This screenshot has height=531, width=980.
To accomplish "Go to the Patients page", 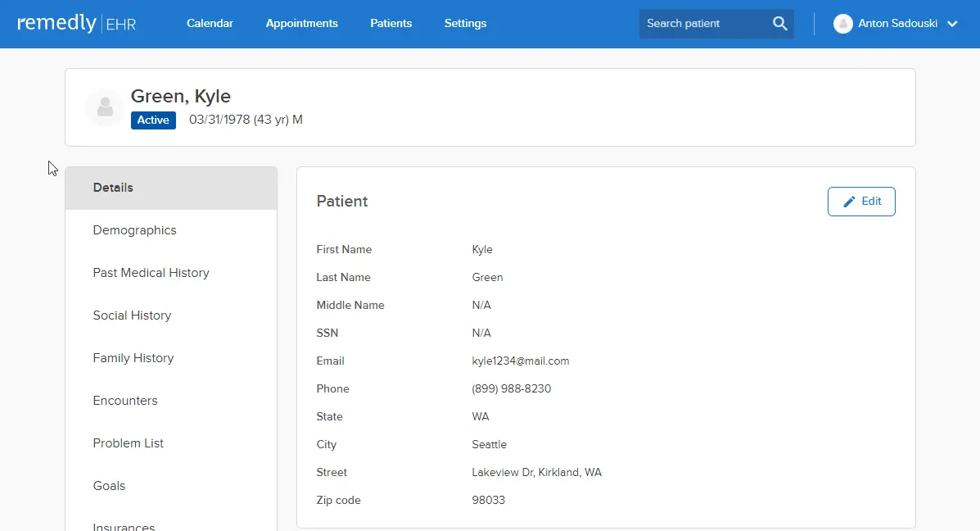I will 391,23.
